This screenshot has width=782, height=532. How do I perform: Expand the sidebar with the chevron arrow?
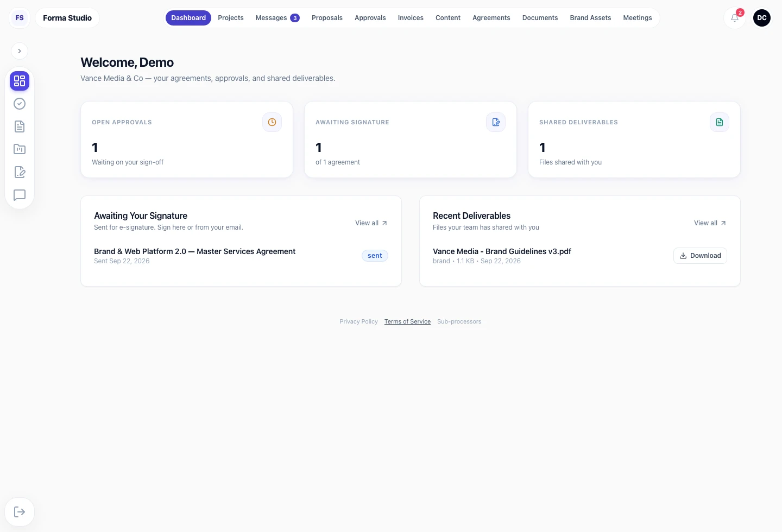[20, 51]
